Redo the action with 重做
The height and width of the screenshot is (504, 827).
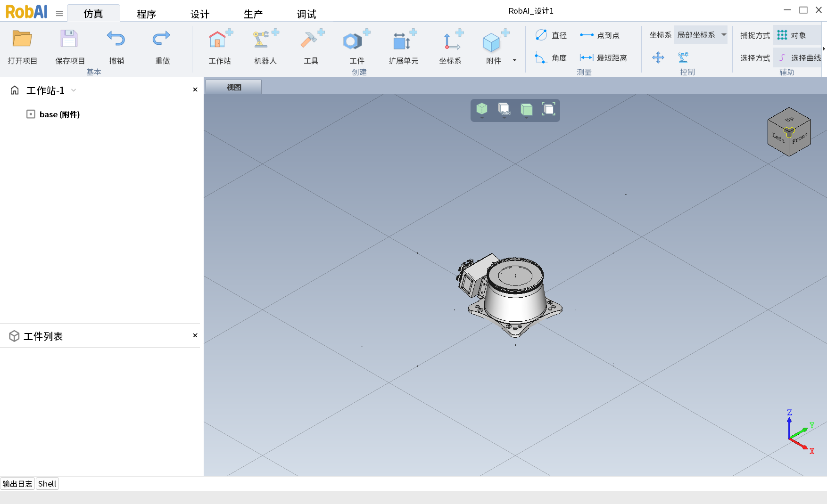point(162,47)
